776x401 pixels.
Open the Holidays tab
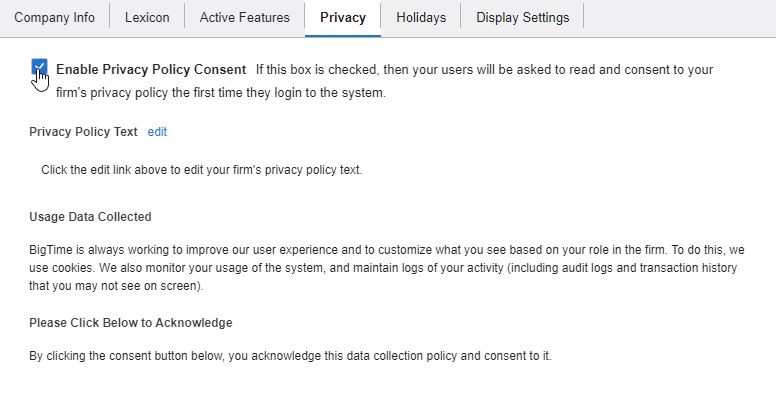(421, 18)
